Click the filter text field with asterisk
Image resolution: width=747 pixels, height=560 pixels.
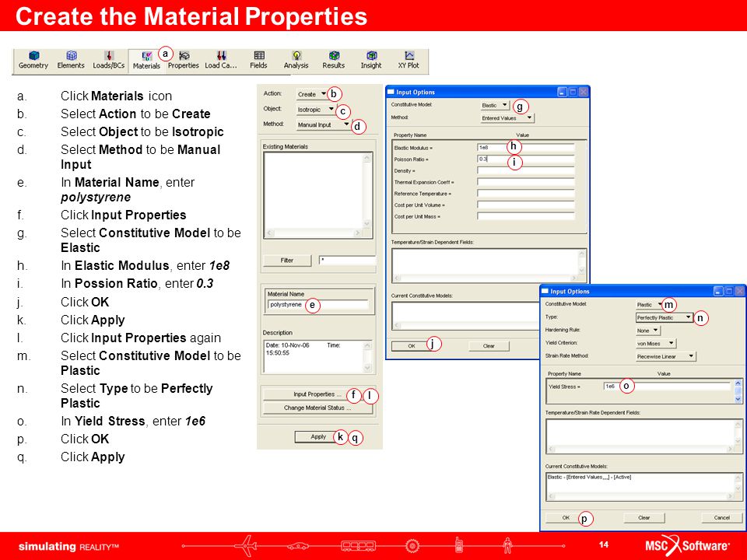click(347, 261)
